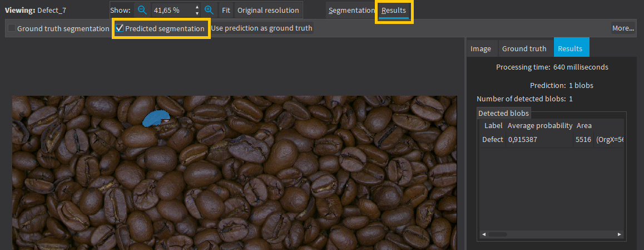Click the table's scroll left arrow

pos(484,234)
